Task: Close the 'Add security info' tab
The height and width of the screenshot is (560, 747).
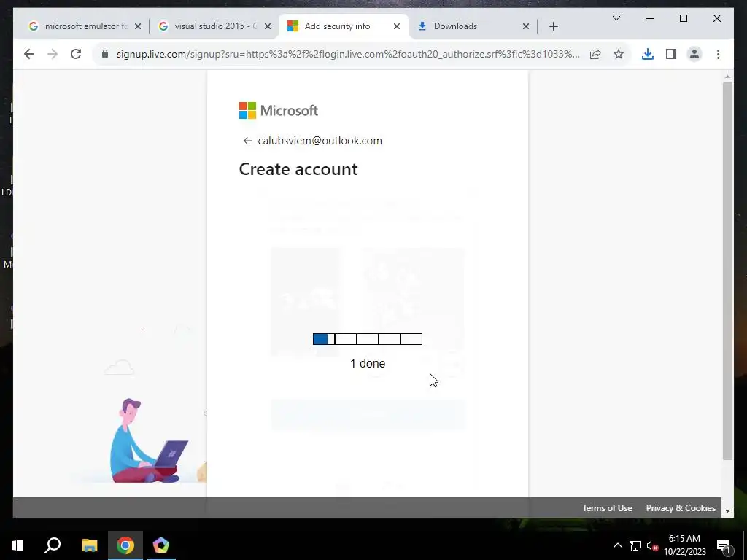Action: [x=396, y=27]
